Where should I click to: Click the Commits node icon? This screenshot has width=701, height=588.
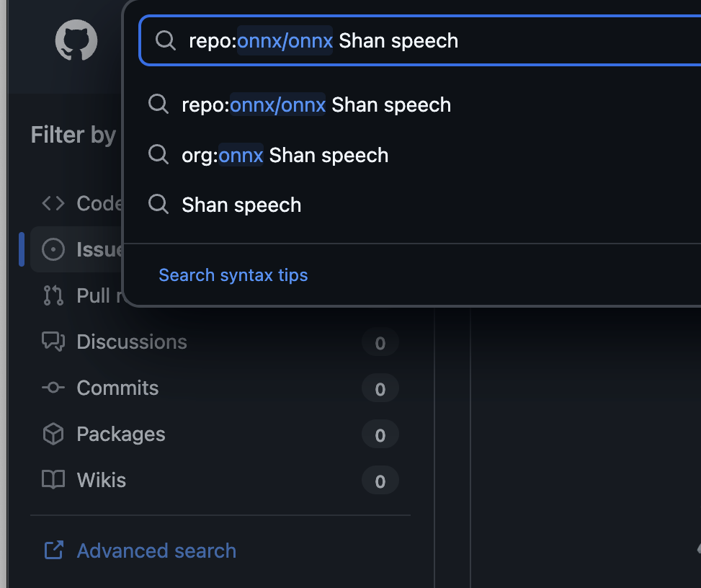[x=53, y=388]
